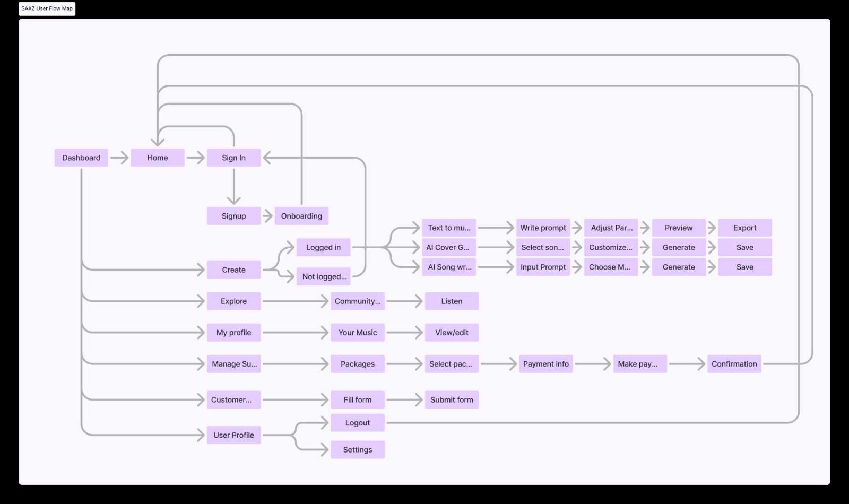Select the Your Music node
Viewport: 849px width, 504px height.
358,333
